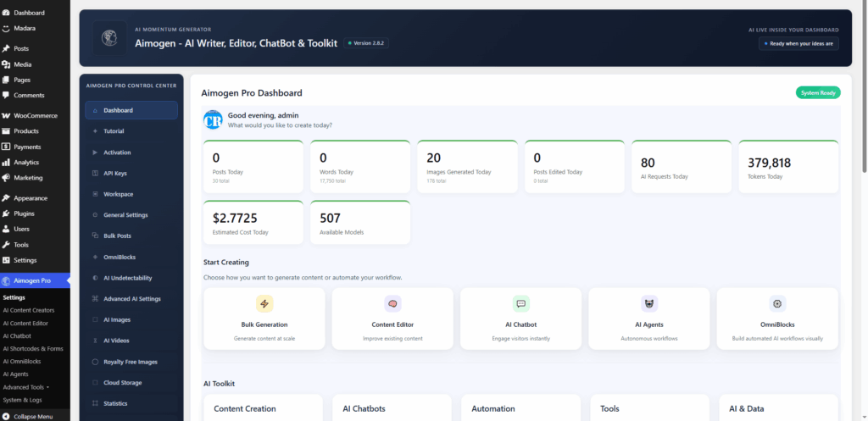
Task: Click the Tokens Today 379,818 card
Action: (788, 167)
